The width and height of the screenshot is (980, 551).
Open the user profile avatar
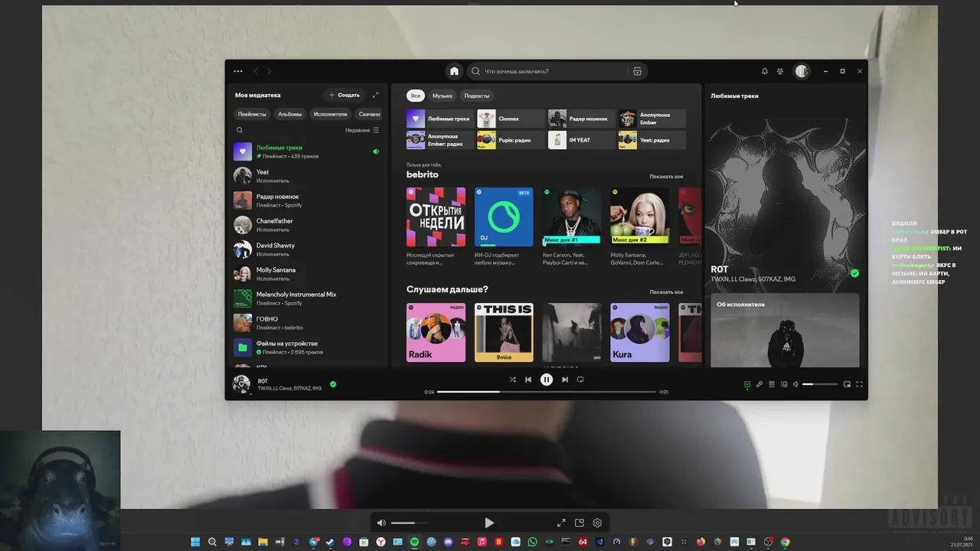click(802, 71)
